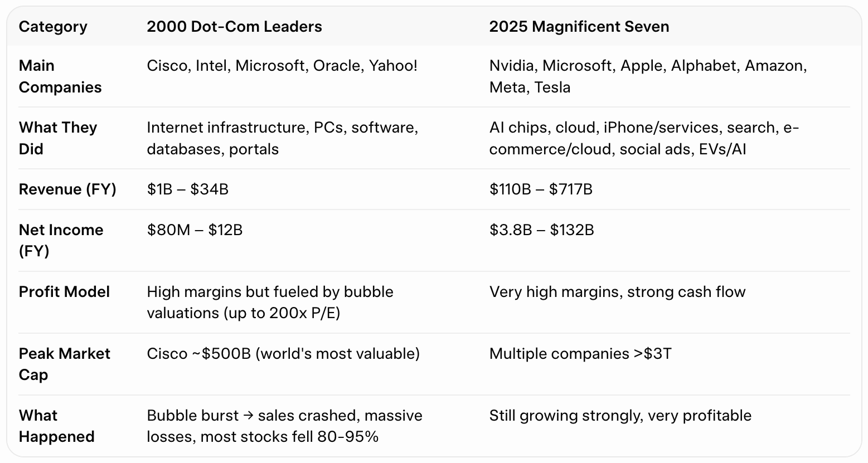Screen dimensions: 868x463
Task: Click the $1B – $34B revenue value
Action: [188, 189]
